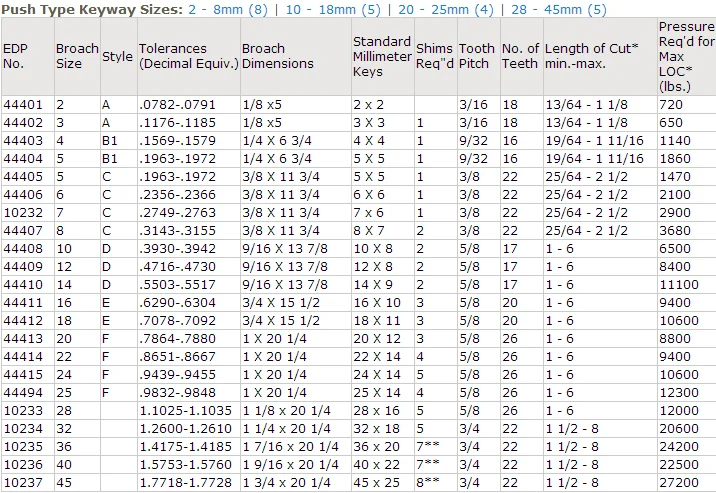Click the Tolerances column header
Image resolution: width=716 pixels, height=493 pixels.
(187, 56)
